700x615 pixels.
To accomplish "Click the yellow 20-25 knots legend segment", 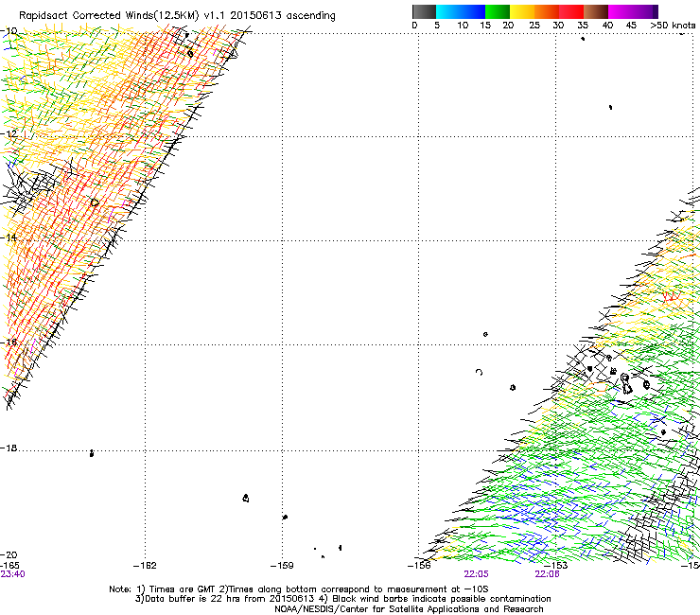I will click(522, 11).
